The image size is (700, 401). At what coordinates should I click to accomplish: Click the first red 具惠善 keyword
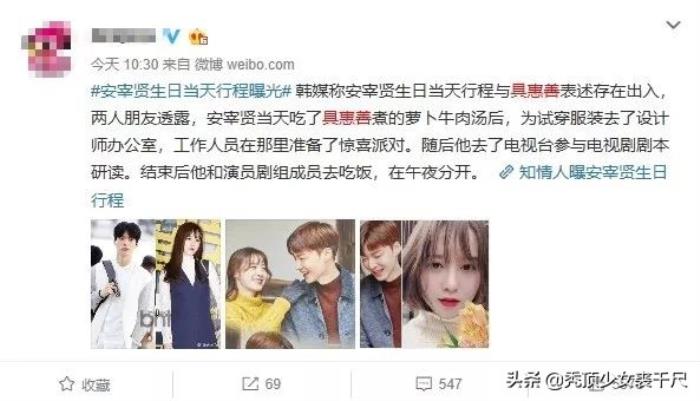tap(535, 91)
